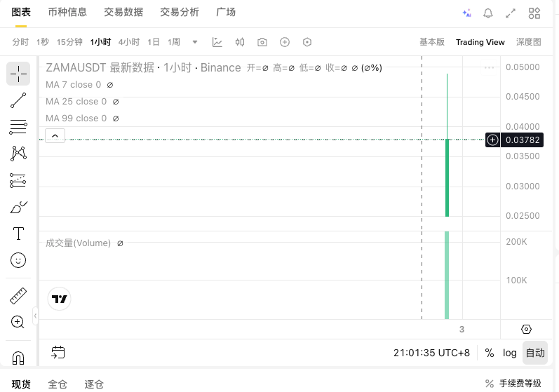Image resolution: width=559 pixels, height=392 pixels.
Task: Change candlestick chart style
Action: coord(240,42)
